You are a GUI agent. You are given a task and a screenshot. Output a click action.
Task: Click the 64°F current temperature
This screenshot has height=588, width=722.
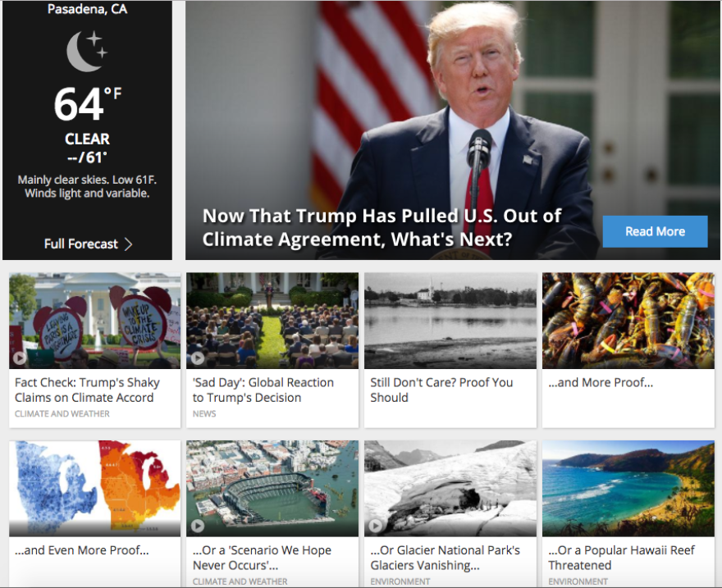coord(87,104)
